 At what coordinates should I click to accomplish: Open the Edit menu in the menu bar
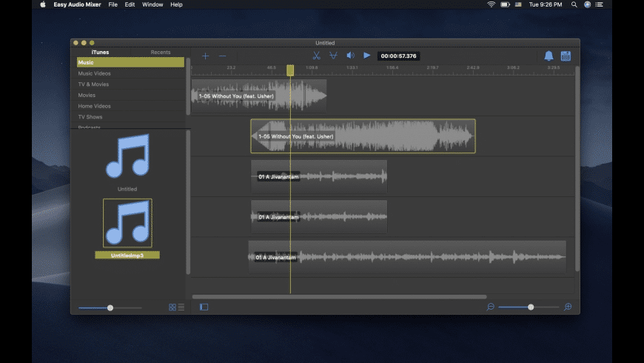(x=130, y=4)
